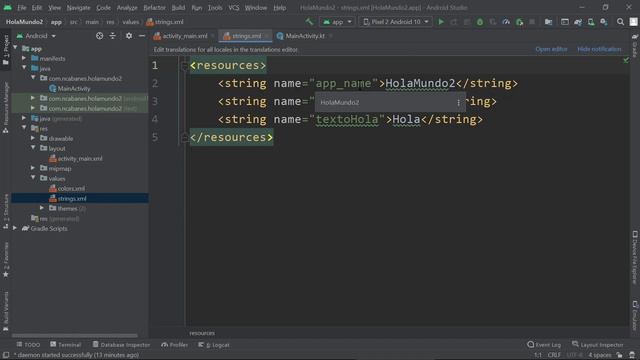640x360 pixels.
Task: Click Hide notification link
Action: pos(599,49)
